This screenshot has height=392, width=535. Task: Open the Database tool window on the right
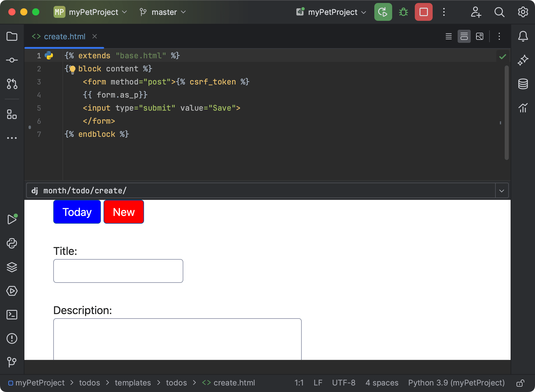[x=523, y=84]
